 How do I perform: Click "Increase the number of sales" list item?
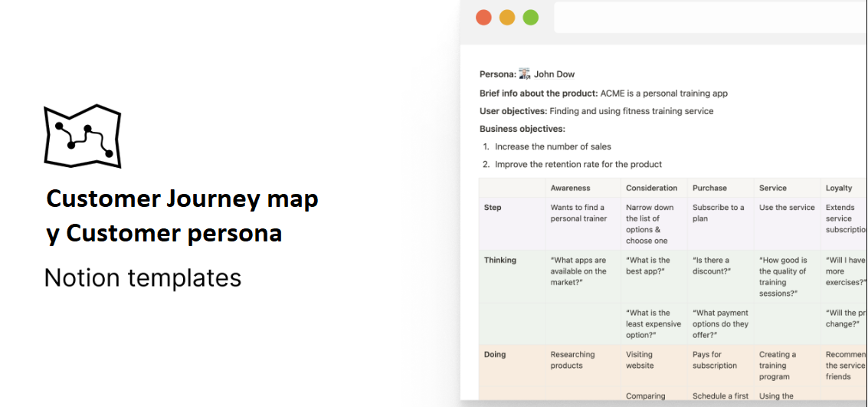click(553, 146)
